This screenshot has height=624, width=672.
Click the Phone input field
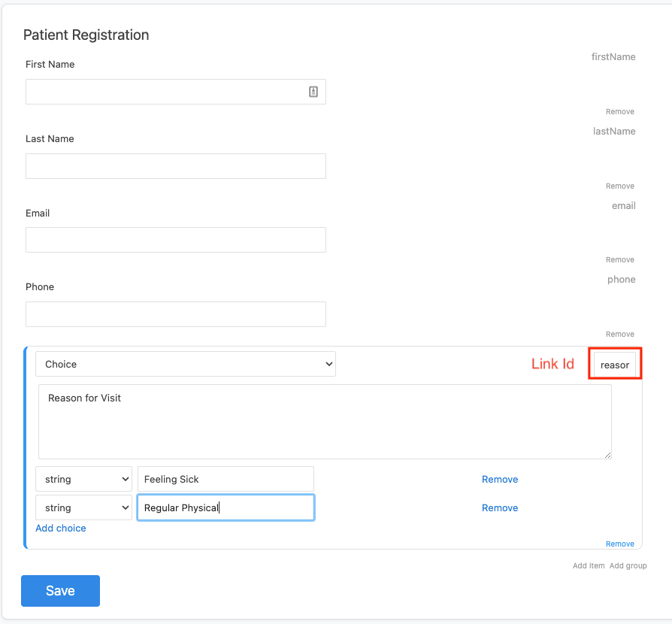(x=175, y=314)
